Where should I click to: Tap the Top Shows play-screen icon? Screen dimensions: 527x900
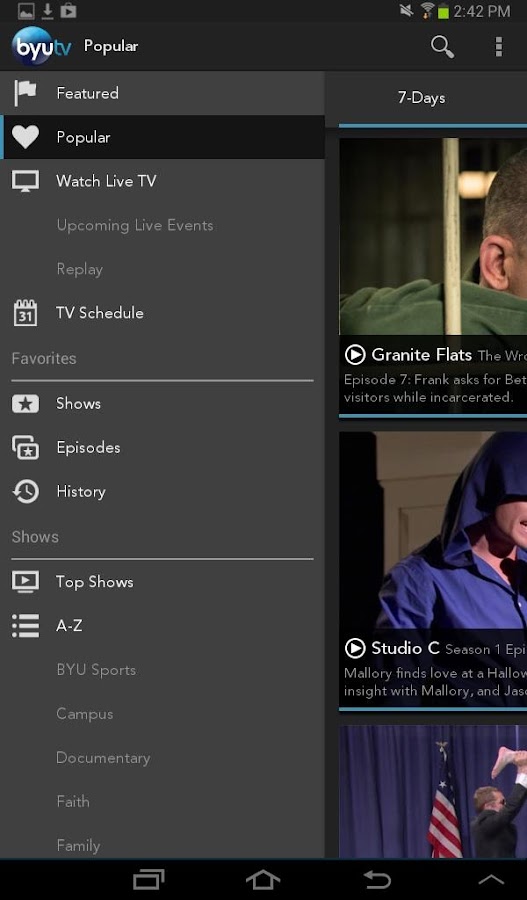pyautogui.click(x=25, y=582)
